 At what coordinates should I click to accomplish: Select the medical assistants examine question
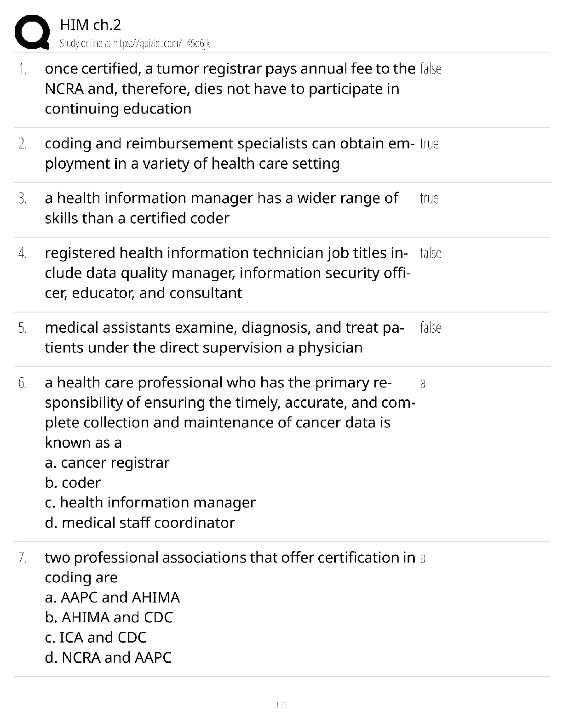[224, 337]
